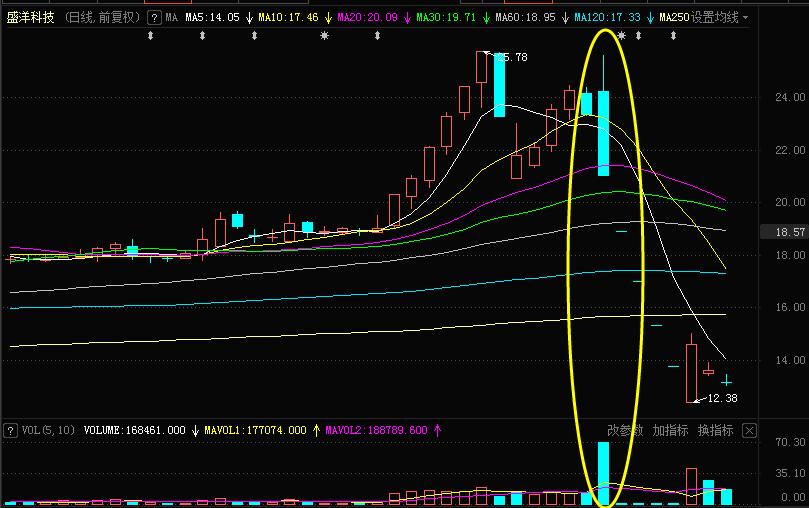
Task: Click the 22.00 price axis label
Action: pyautogui.click(x=789, y=150)
